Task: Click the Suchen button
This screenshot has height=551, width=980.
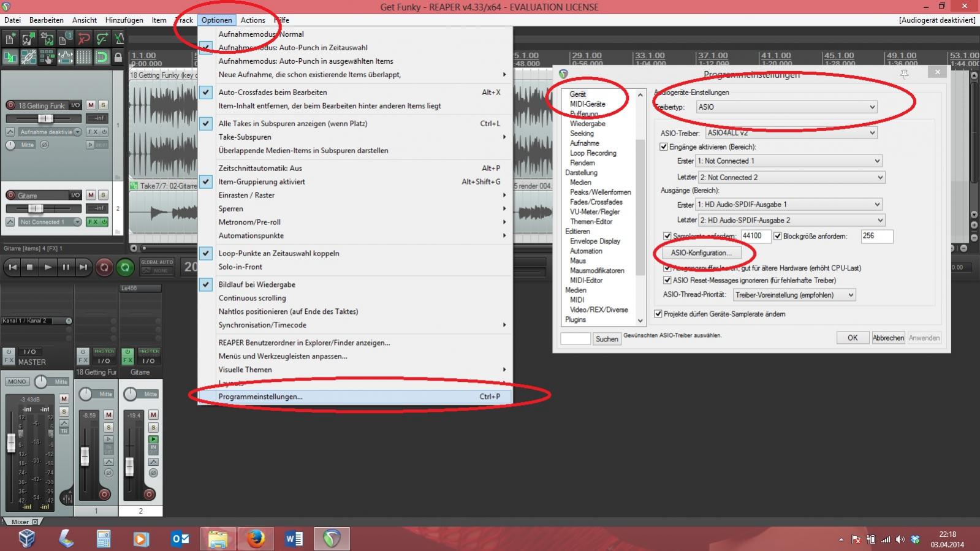Action: 607,339
